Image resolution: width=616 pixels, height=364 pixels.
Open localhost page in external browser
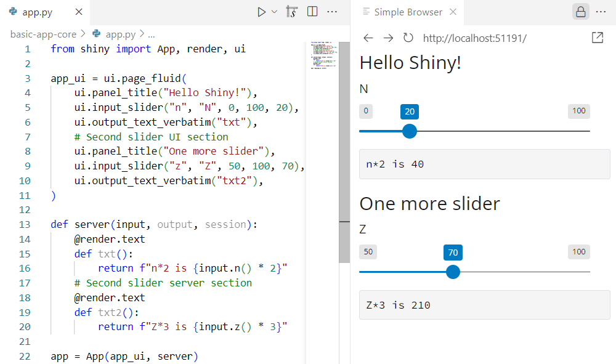click(597, 38)
